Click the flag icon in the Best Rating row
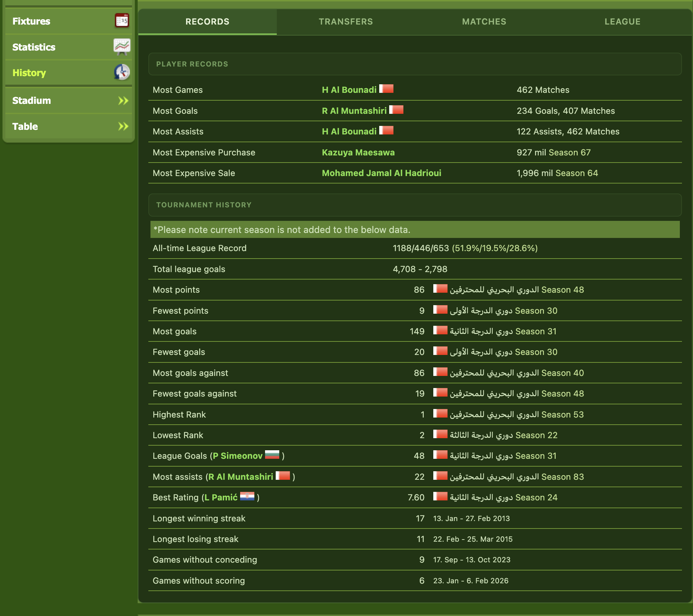This screenshot has height=616, width=693. pyautogui.click(x=440, y=496)
